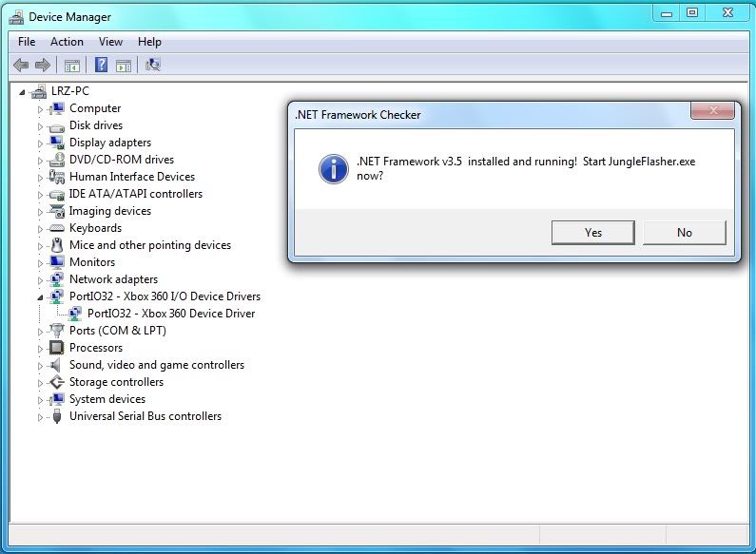This screenshot has height=554, width=756.
Task: Select the Display adapters label
Action: 110,143
